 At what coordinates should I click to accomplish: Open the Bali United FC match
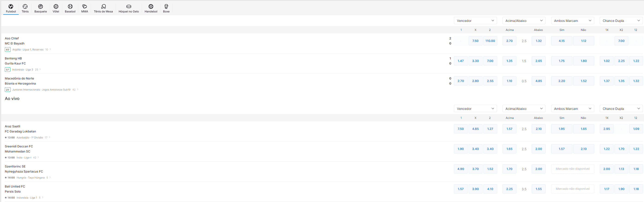[x=15, y=187]
